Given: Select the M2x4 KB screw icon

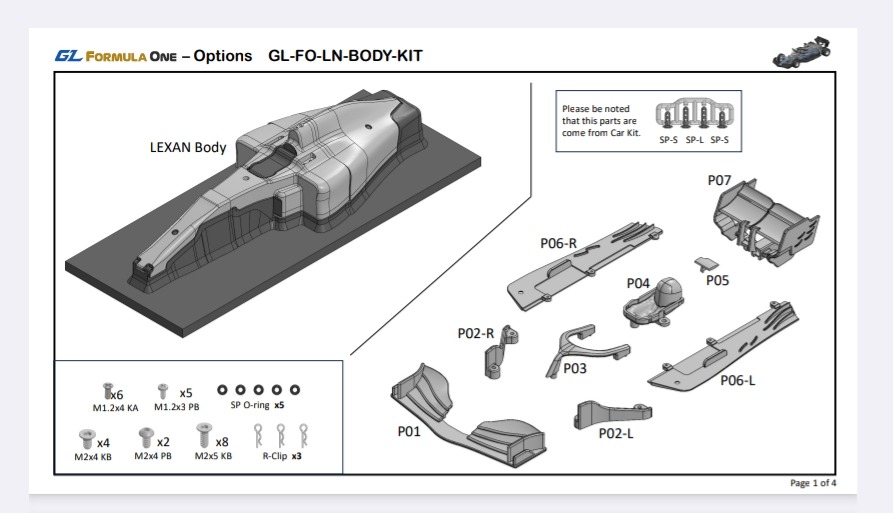Looking at the screenshot, I should [86, 438].
